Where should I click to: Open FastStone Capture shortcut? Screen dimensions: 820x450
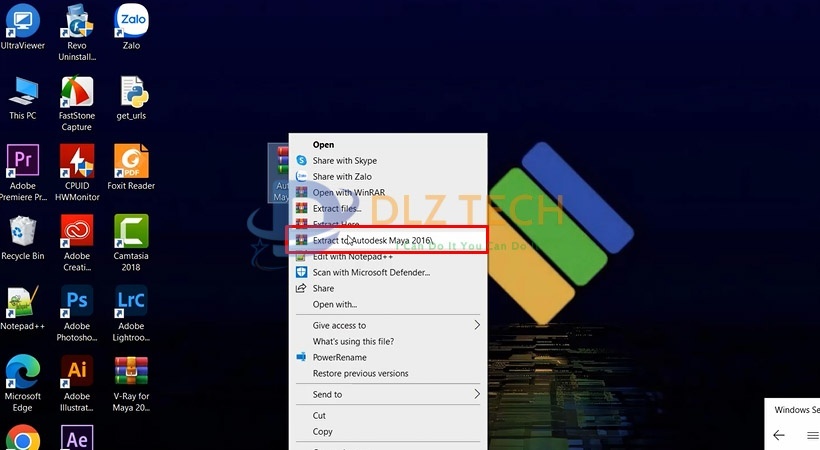pos(77,93)
